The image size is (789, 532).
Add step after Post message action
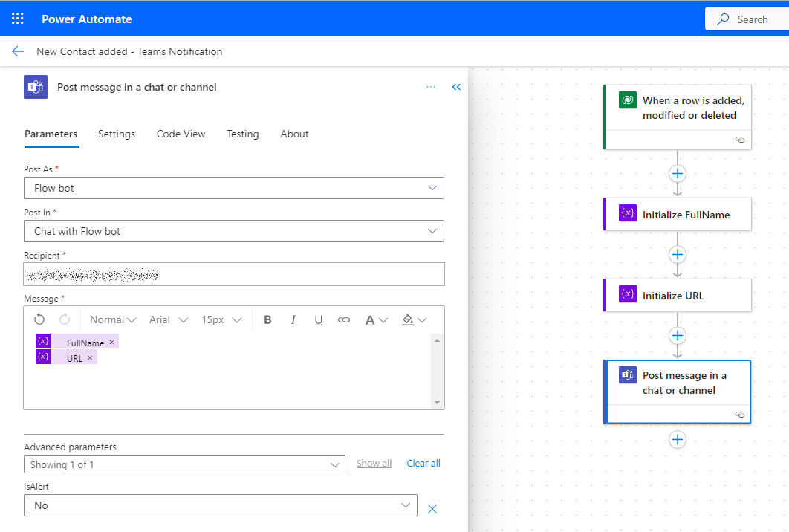(678, 440)
